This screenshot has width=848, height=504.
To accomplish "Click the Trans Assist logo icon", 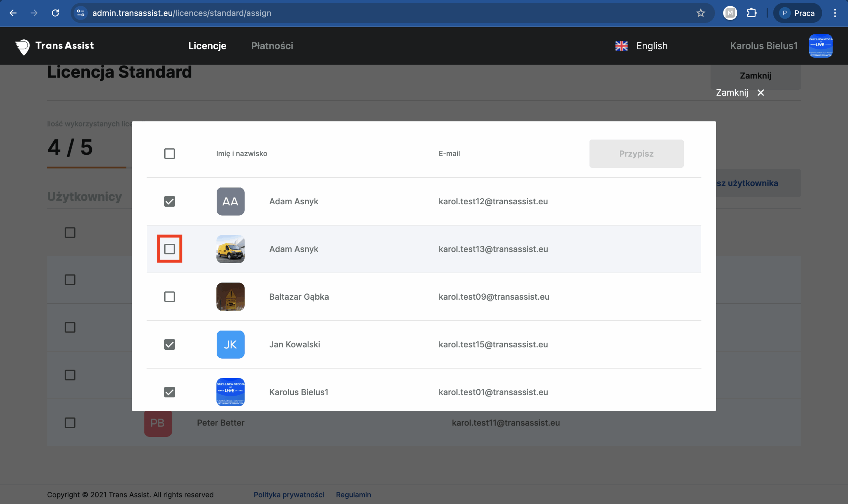I will pyautogui.click(x=23, y=47).
